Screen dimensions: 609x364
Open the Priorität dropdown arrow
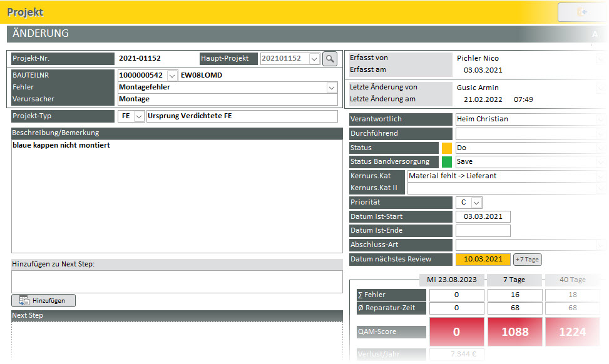pos(476,203)
